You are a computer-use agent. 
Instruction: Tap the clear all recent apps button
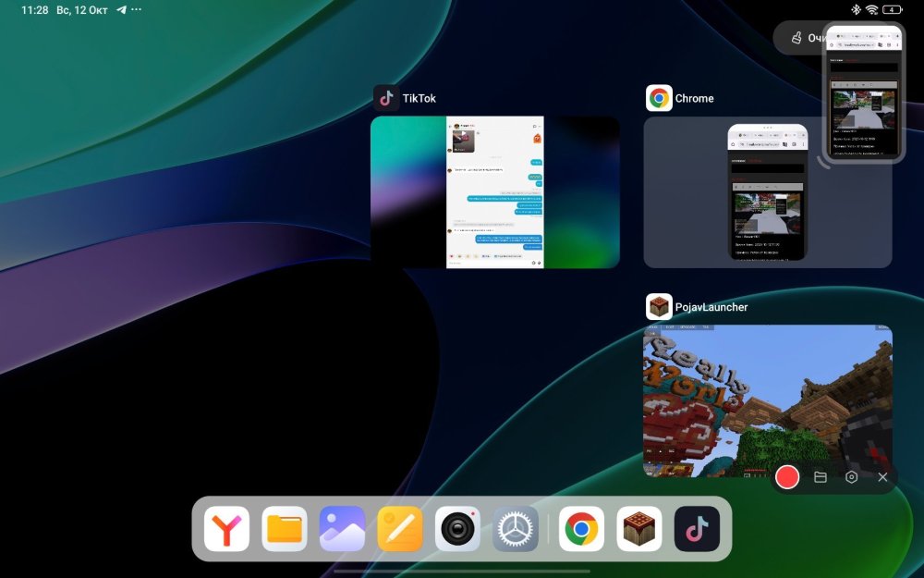tap(798, 38)
